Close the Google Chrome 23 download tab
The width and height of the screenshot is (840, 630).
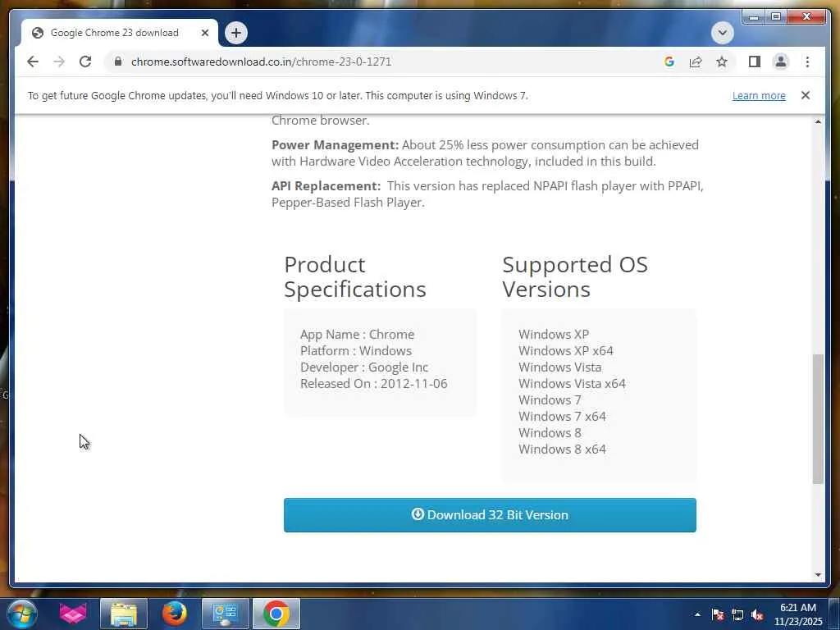204,33
